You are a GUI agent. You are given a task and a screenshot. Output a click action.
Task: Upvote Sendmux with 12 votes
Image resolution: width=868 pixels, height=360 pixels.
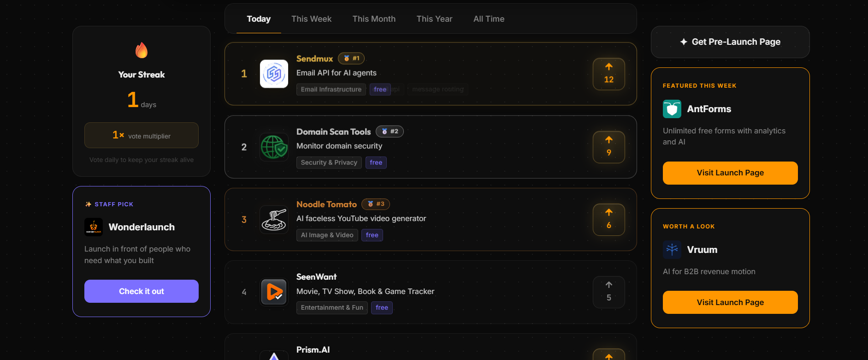click(x=608, y=74)
